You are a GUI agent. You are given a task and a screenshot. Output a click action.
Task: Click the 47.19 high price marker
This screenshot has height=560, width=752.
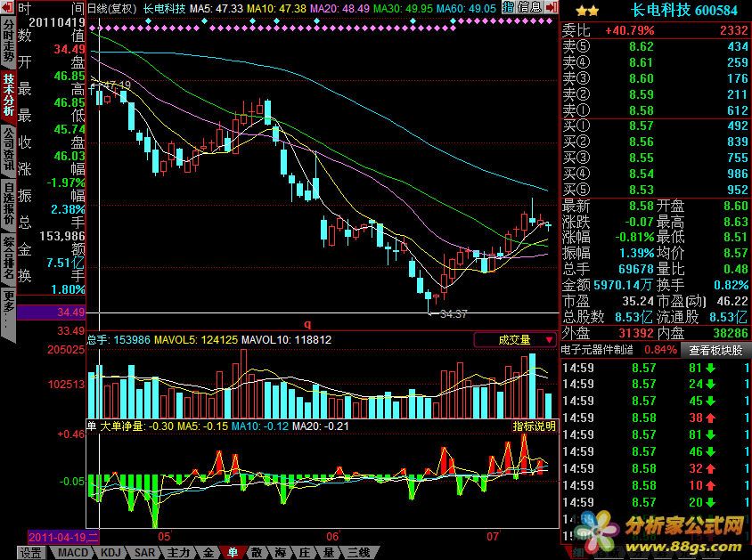click(117, 85)
